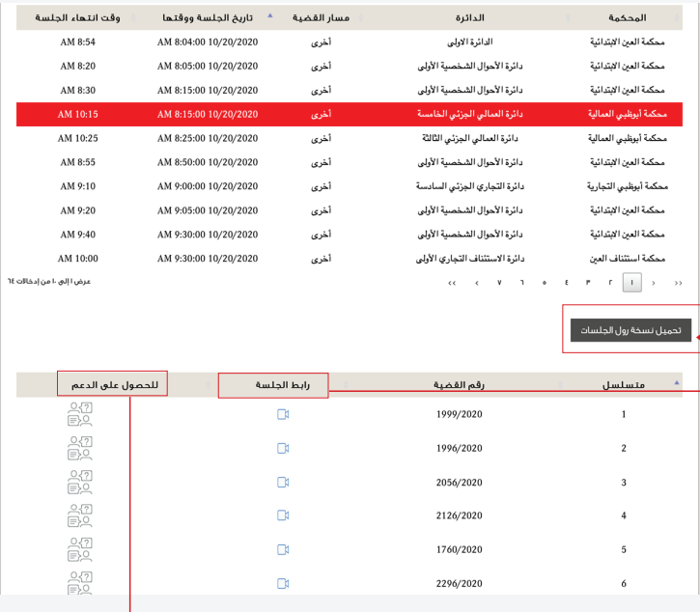Select highlighted row محكمة أبوظبي العمالية الخامسة
The width and height of the screenshot is (700, 612).
[x=350, y=114]
